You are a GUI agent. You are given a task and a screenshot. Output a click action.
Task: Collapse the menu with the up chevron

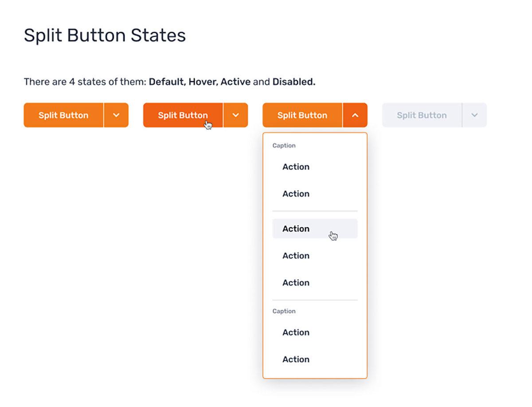(x=355, y=115)
